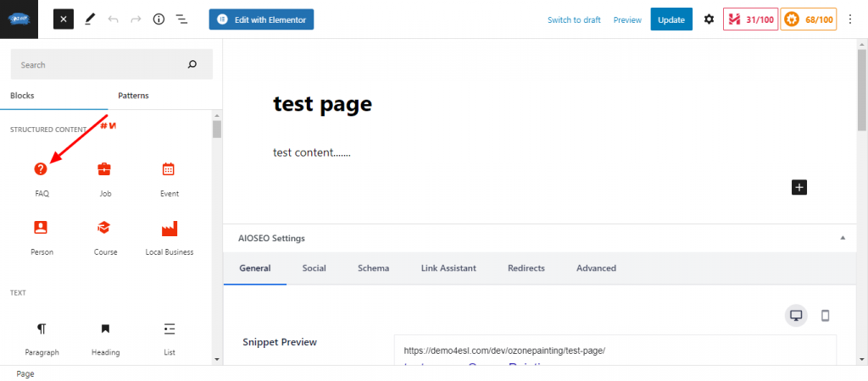Collapse the AIOSEO Settings panel

843,238
